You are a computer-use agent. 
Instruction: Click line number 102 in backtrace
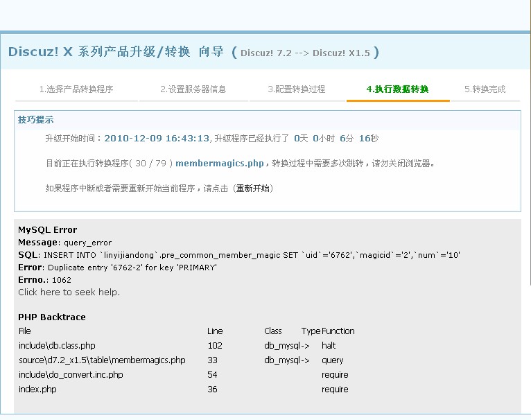(215, 345)
